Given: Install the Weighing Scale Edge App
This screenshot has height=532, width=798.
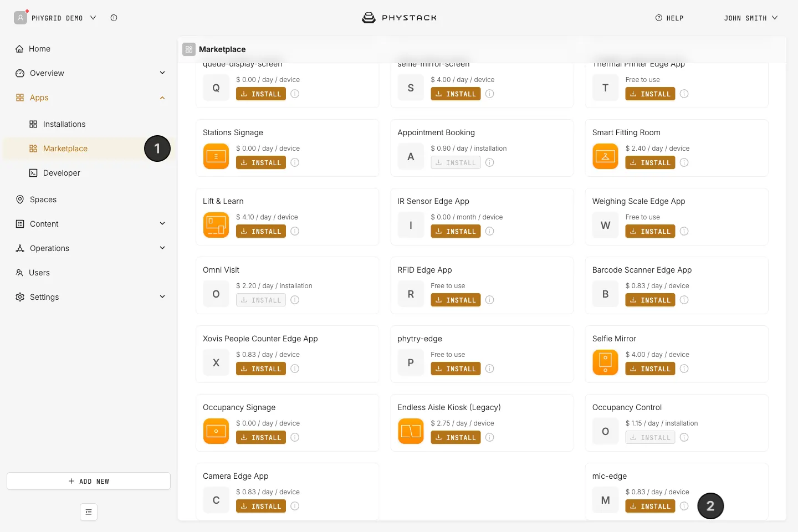Looking at the screenshot, I should coord(650,231).
